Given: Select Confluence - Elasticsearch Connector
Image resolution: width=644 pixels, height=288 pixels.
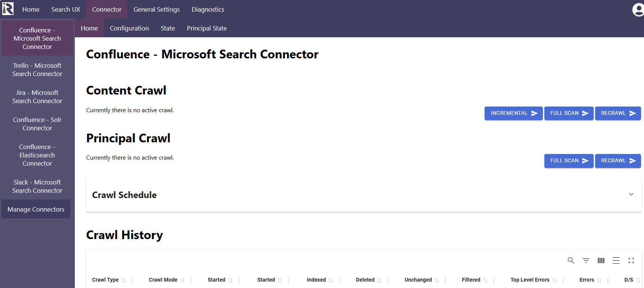Looking at the screenshot, I should click(x=37, y=155).
